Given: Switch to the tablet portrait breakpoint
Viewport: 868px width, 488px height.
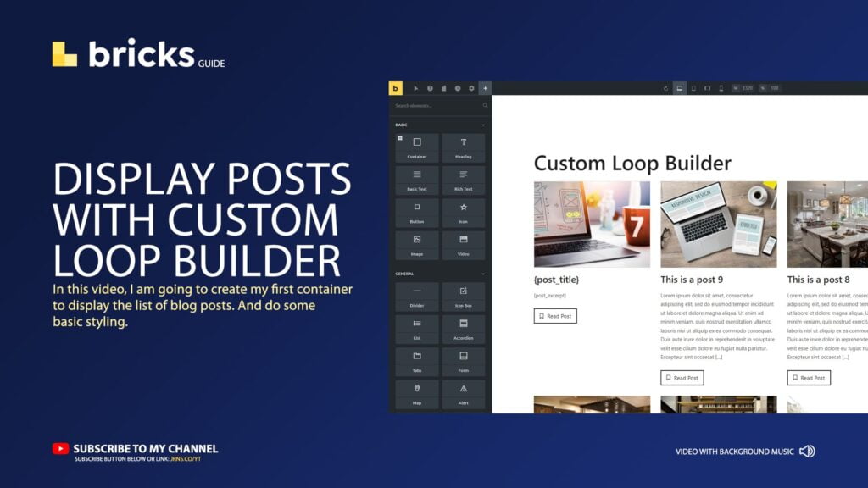Looking at the screenshot, I should tap(693, 88).
